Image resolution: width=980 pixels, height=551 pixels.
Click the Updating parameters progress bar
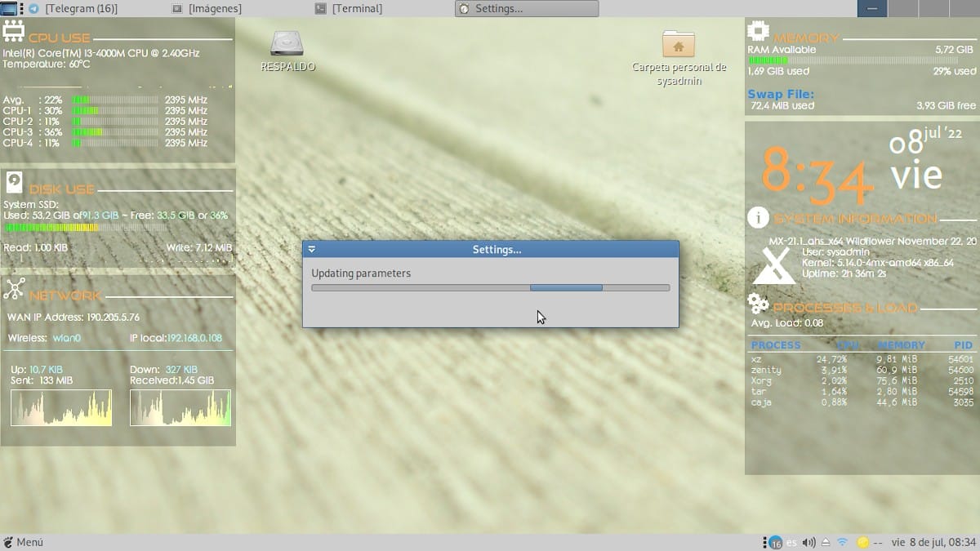pos(491,288)
